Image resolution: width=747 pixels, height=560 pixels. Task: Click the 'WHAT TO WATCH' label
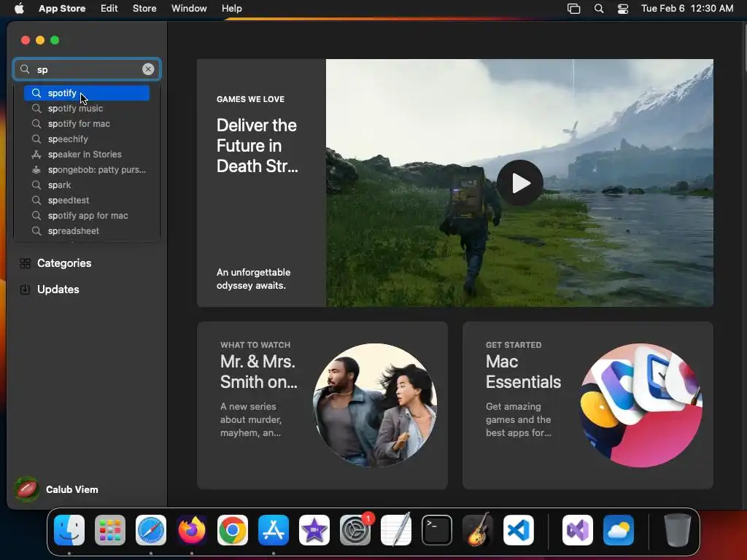coord(255,345)
